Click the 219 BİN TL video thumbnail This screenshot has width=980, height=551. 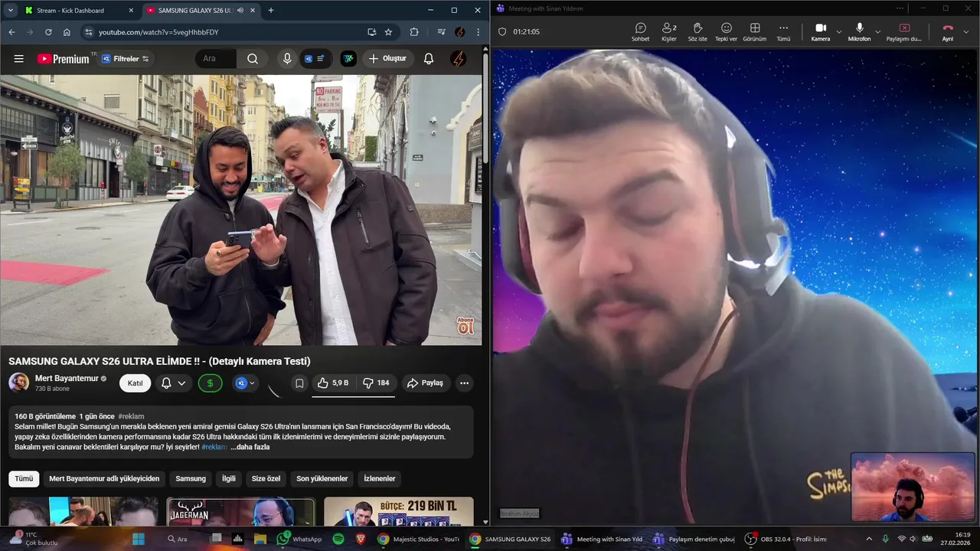(x=399, y=512)
